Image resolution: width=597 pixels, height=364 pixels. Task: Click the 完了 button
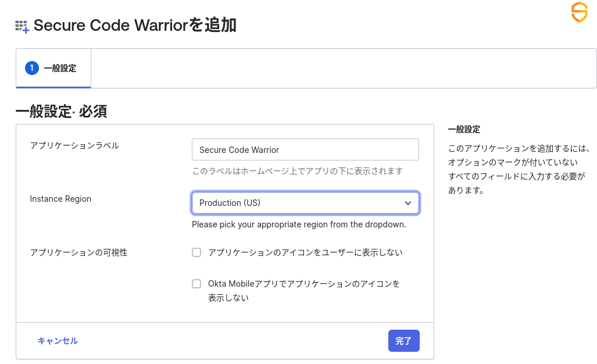[x=404, y=341]
